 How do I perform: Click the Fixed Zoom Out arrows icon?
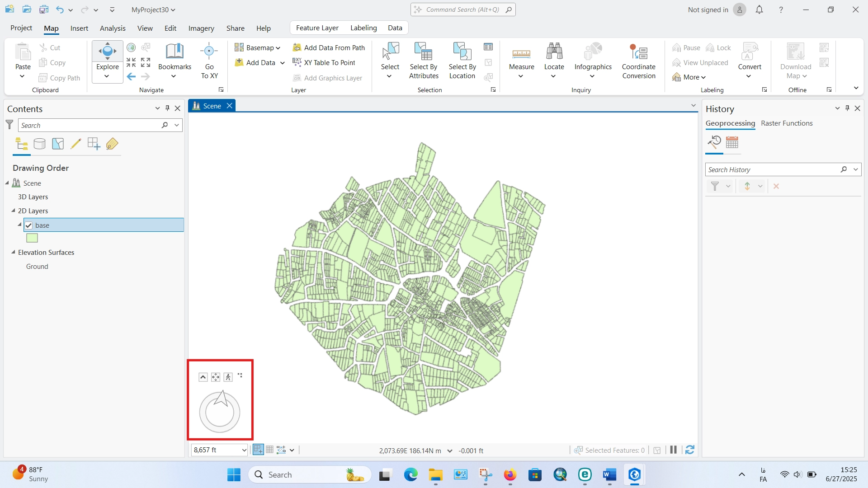tap(146, 62)
